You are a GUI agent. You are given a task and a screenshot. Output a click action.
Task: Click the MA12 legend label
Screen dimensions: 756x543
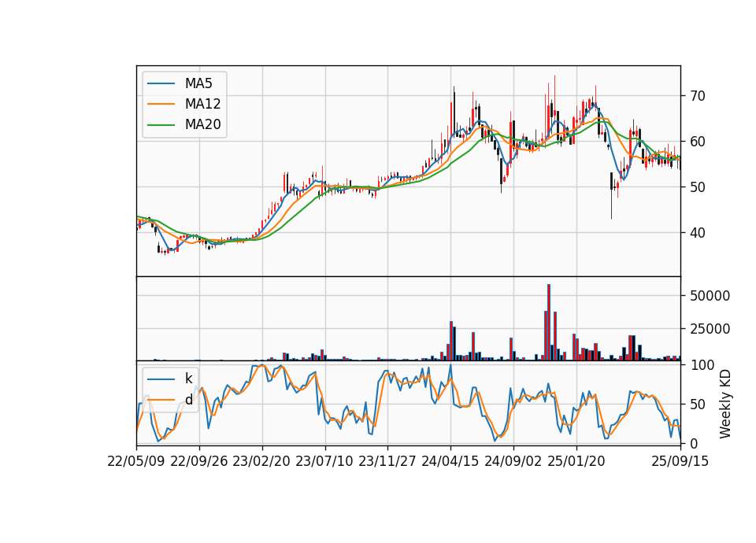click(202, 104)
